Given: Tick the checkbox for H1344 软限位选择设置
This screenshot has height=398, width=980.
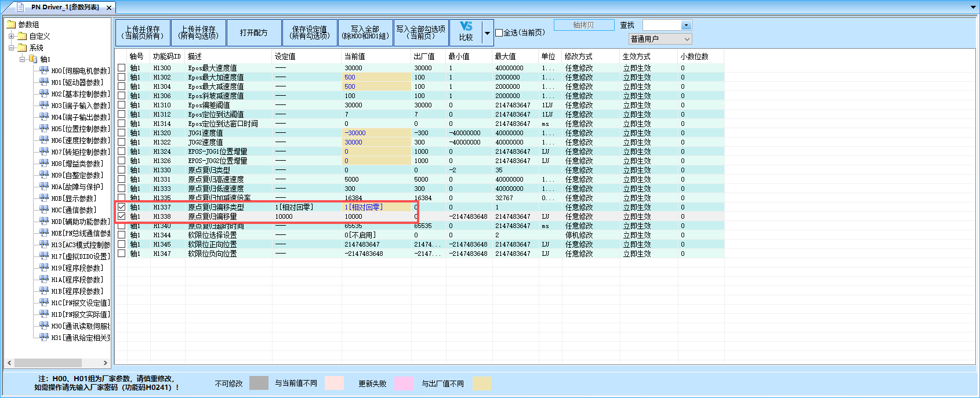Looking at the screenshot, I should click(122, 235).
